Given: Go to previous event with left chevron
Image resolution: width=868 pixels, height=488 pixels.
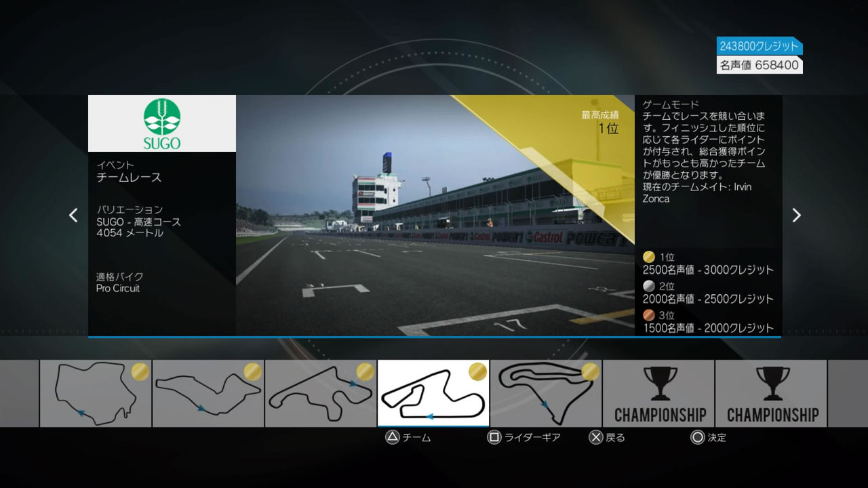Looking at the screenshot, I should pyautogui.click(x=73, y=215).
